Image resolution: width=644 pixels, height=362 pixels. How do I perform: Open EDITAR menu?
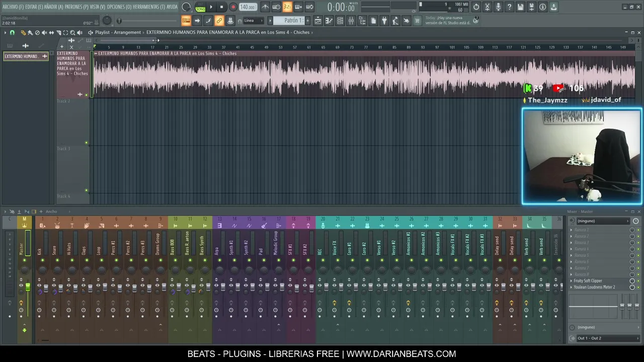(34, 7)
